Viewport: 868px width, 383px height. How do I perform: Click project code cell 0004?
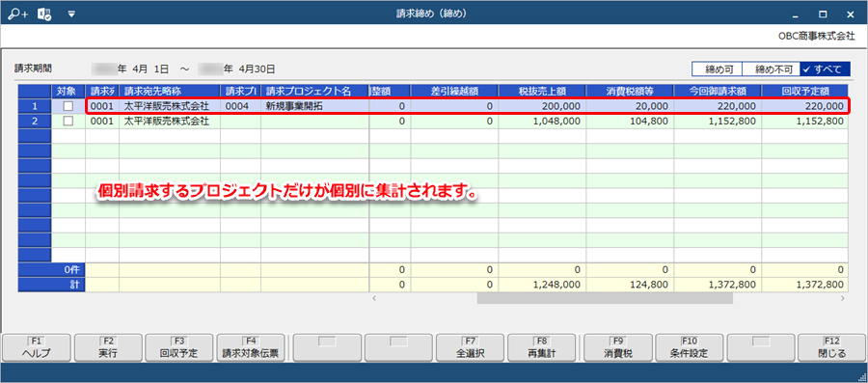coord(241,106)
